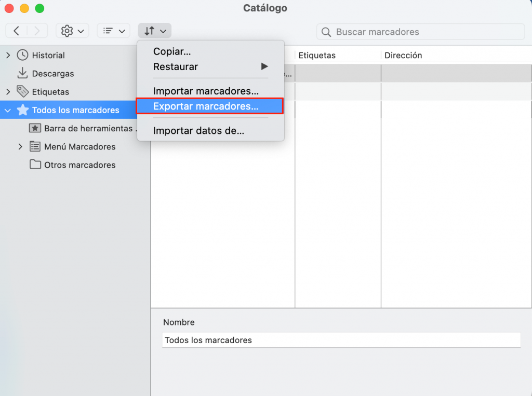Click the Otros marcadores folder icon
Screen dimensions: 532x396
[x=35, y=165]
